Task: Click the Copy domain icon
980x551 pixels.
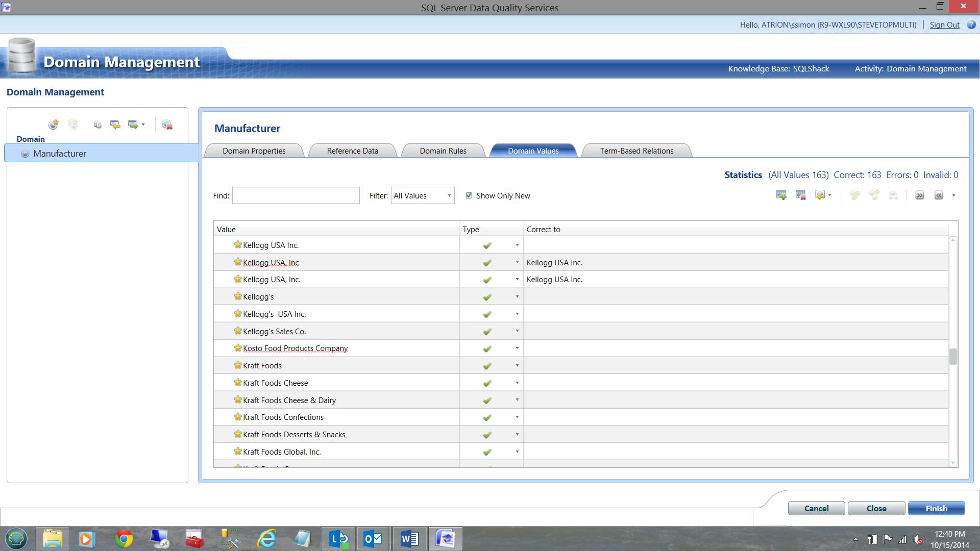Action: 97,124
